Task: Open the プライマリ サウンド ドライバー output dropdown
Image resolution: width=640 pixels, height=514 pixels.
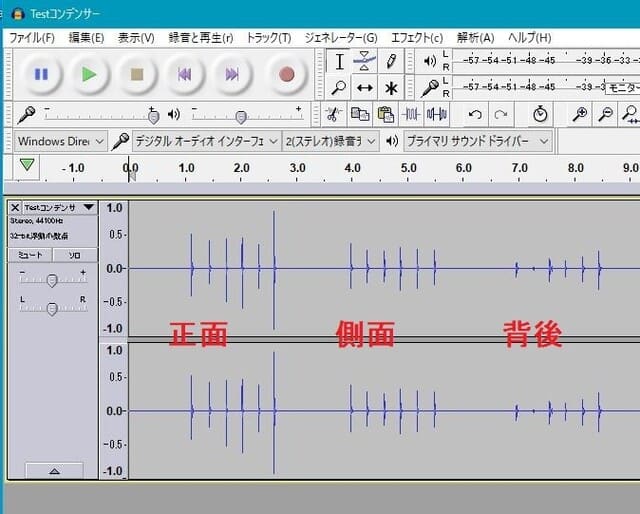Action: [477, 141]
